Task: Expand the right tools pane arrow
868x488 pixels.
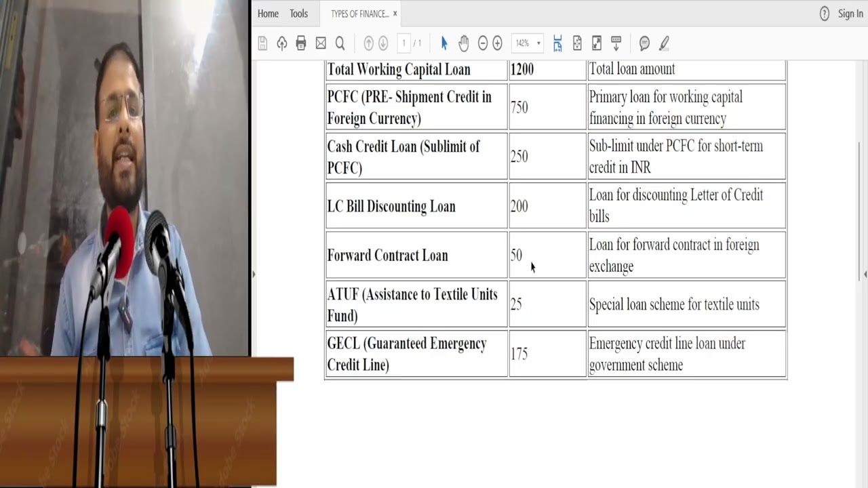Action: click(865, 274)
